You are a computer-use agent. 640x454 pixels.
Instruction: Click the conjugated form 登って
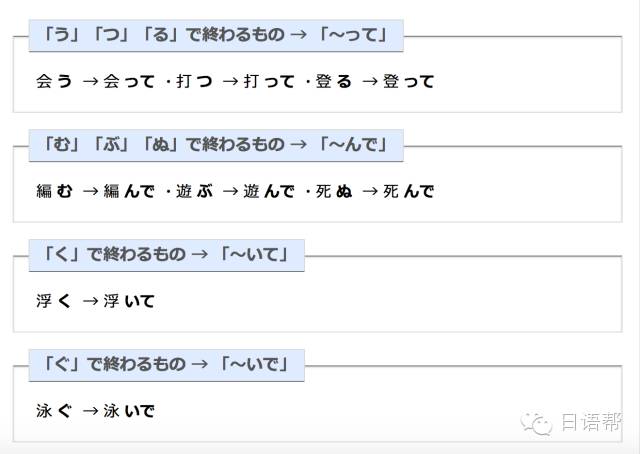click(x=409, y=81)
